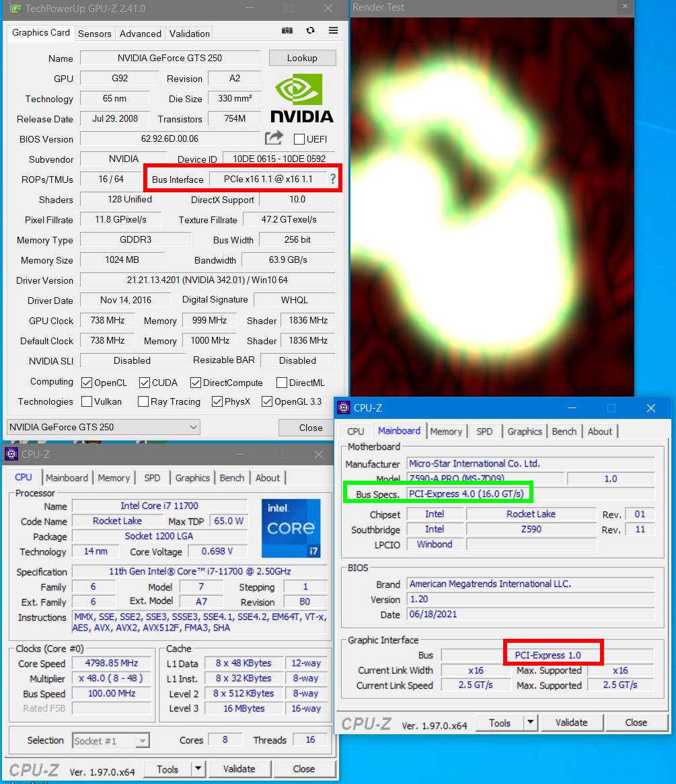Screen dimensions: 676x784
Task: Take a screenshot with GPU-Z camera icon
Action: (287, 30)
